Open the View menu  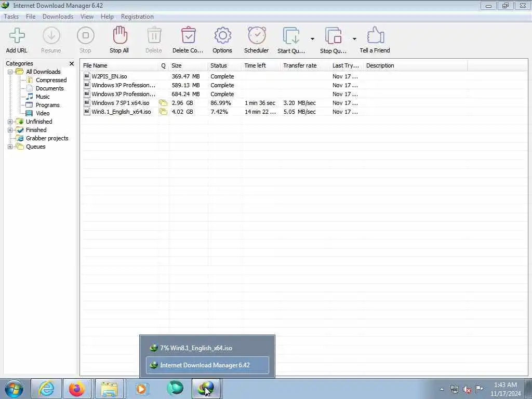tap(87, 17)
